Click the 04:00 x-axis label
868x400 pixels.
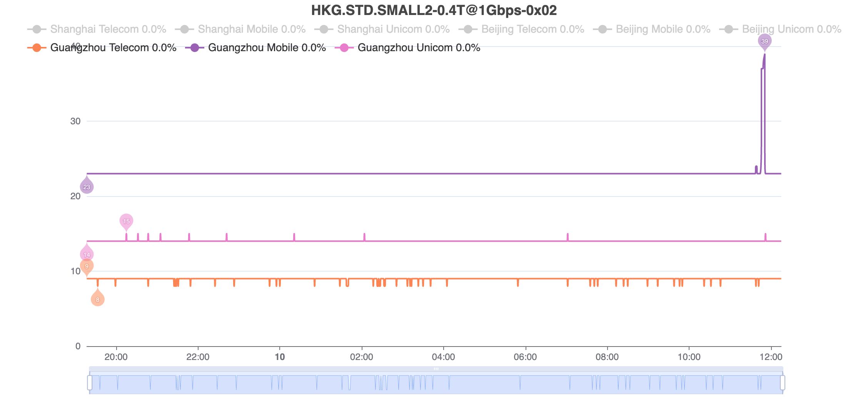coord(444,357)
